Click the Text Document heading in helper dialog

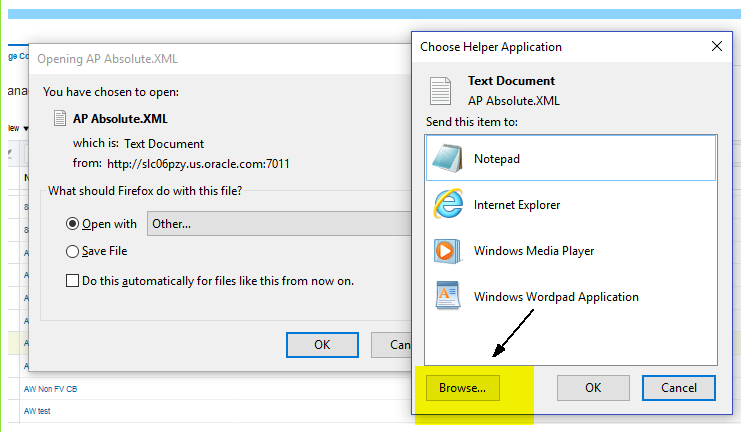point(511,81)
